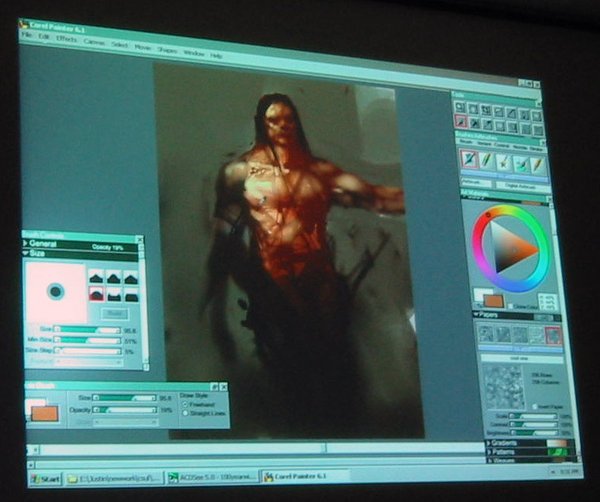Expand the Patterns section
Image resolution: width=600 pixels, height=502 pixels.
click(x=489, y=452)
